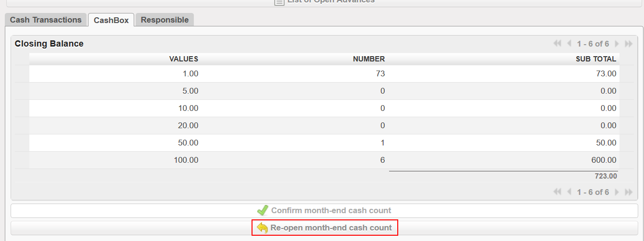Click Re-open month-end cash count button
Viewport: 644px width, 241px height.
324,228
